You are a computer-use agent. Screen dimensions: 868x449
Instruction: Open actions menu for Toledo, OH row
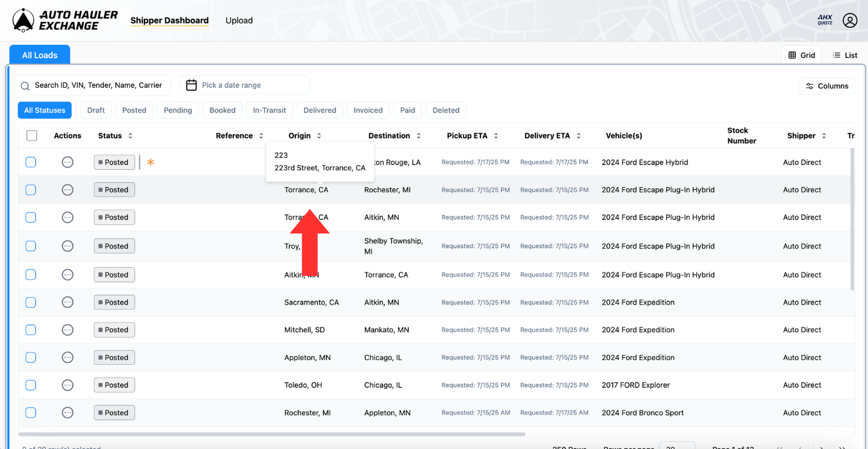pyautogui.click(x=68, y=385)
